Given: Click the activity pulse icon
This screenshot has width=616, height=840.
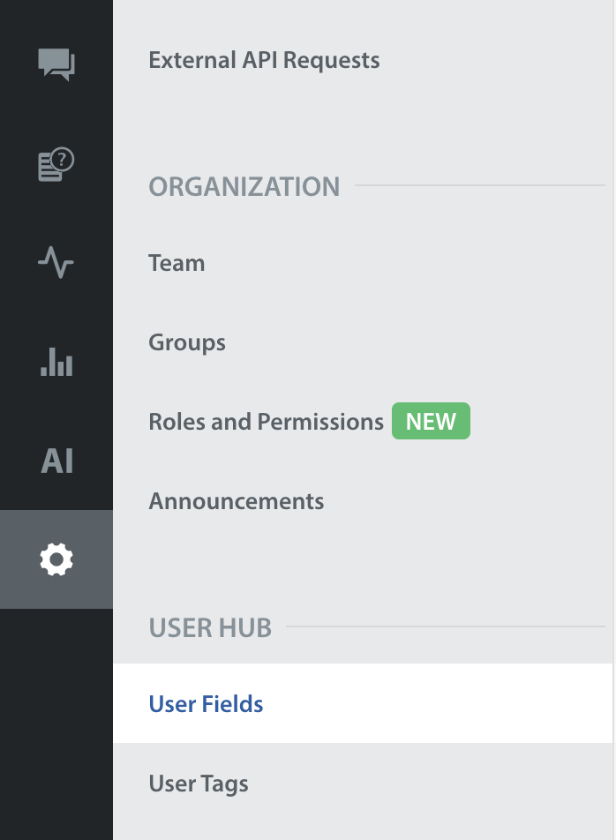Looking at the screenshot, I should point(56,262).
